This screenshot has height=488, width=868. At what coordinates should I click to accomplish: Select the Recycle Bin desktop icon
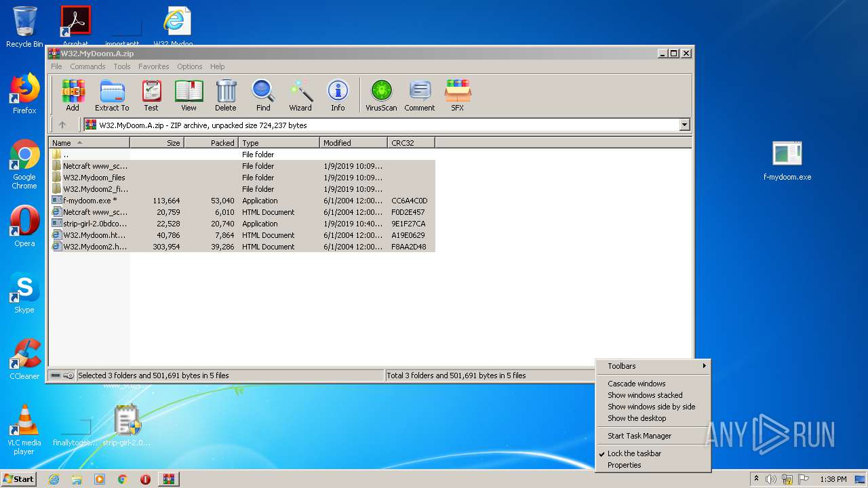pyautogui.click(x=24, y=27)
